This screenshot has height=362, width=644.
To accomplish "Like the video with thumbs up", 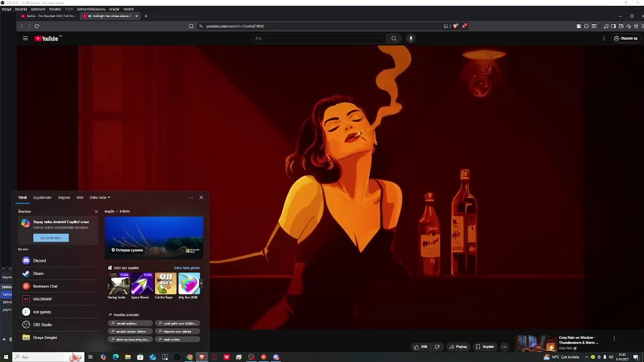I will (420, 347).
